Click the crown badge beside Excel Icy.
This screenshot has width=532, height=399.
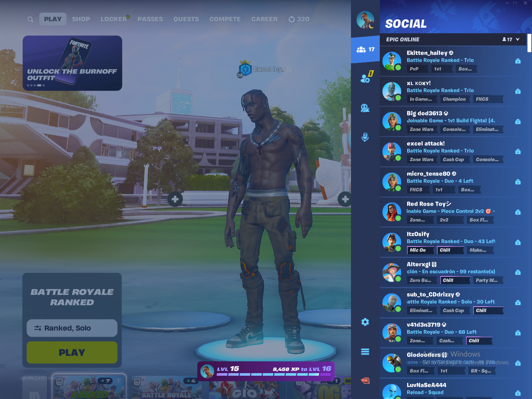click(x=245, y=69)
